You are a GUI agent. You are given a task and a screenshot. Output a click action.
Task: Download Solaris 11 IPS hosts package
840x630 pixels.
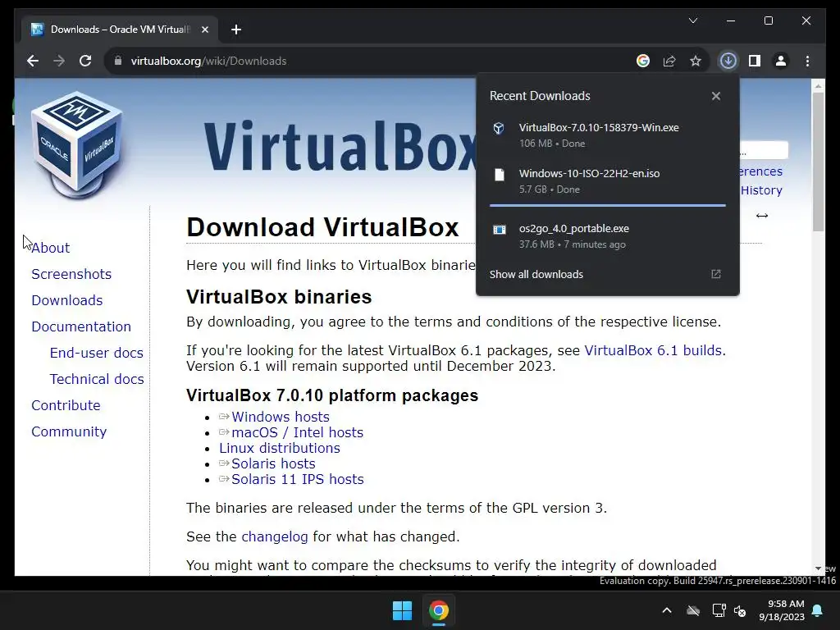(x=297, y=479)
